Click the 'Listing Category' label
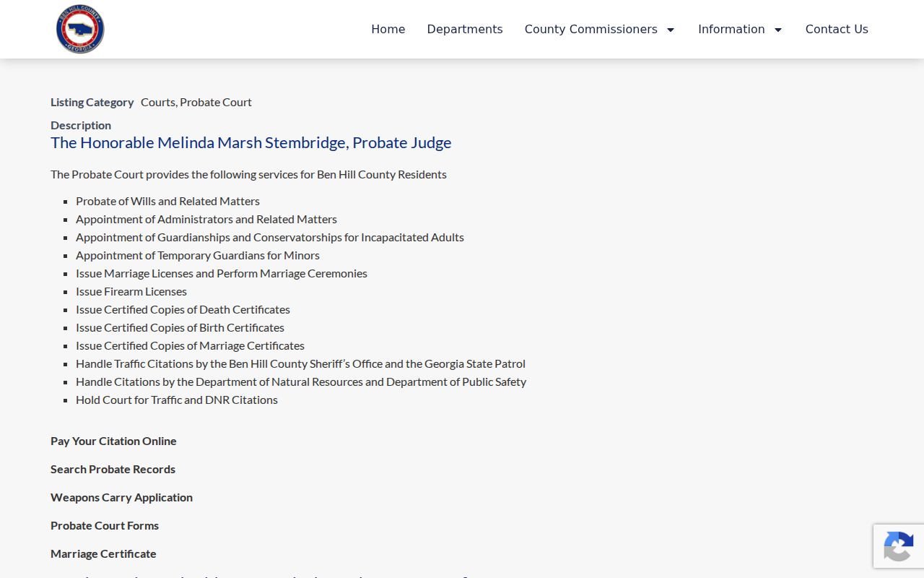Screen dimensions: 924x578 pos(92,102)
